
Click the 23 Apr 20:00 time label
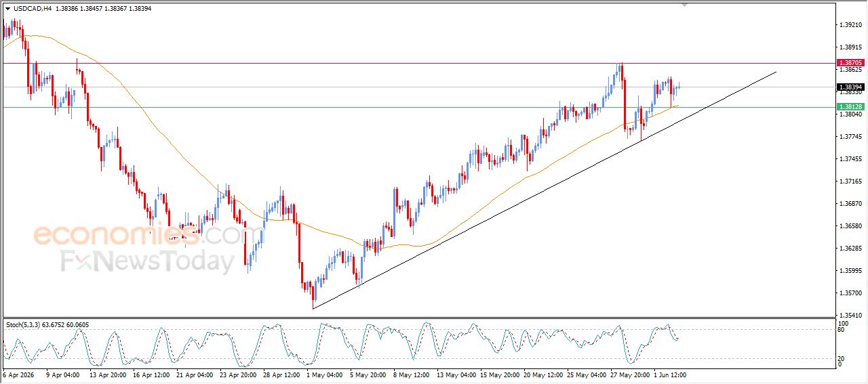tap(239, 375)
